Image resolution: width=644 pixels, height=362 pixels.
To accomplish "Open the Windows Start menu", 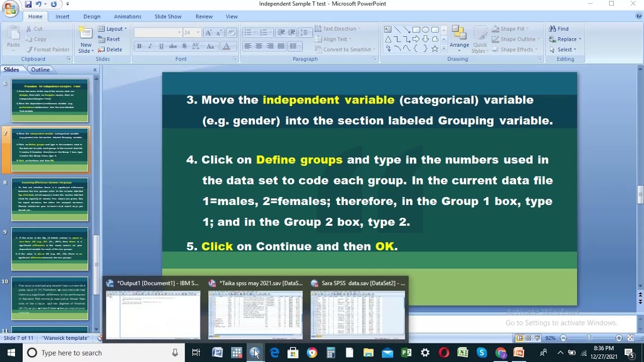I will pos(11,352).
